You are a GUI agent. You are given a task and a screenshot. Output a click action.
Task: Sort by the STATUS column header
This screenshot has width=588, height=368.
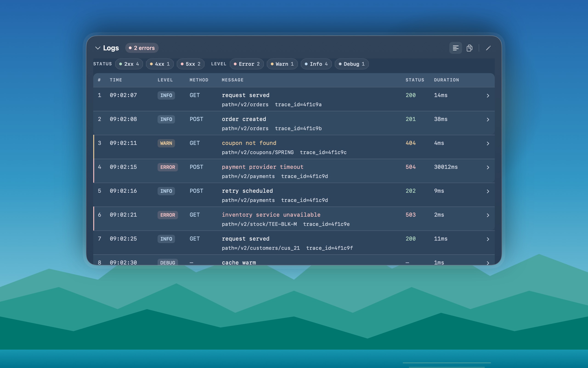[x=415, y=80]
